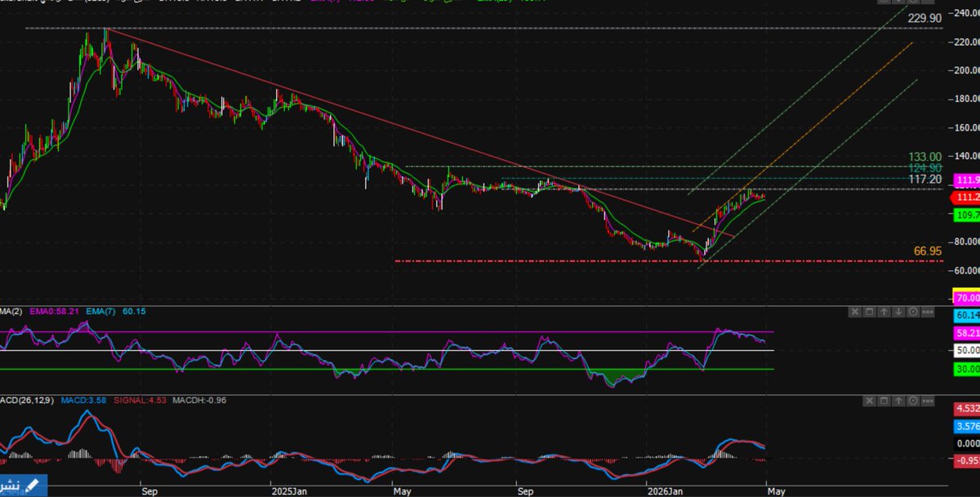Click the red 4.532 signal value tag

(x=967, y=409)
